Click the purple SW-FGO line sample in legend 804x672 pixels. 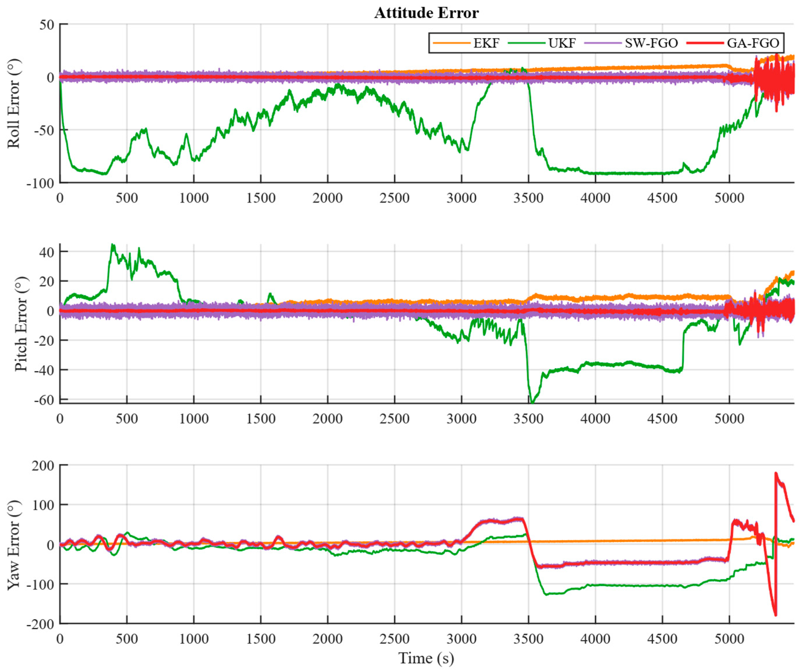pyautogui.click(x=603, y=43)
